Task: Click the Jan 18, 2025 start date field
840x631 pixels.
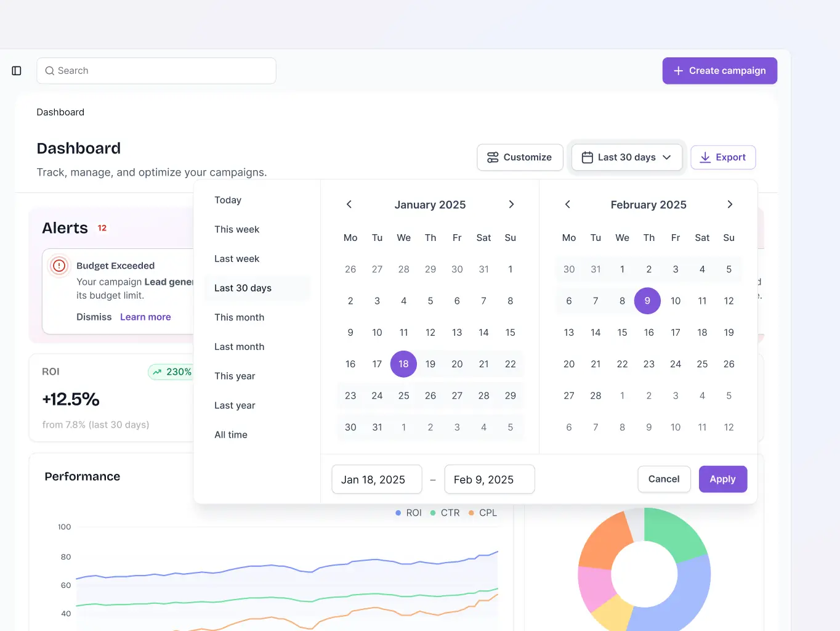Action: point(376,479)
